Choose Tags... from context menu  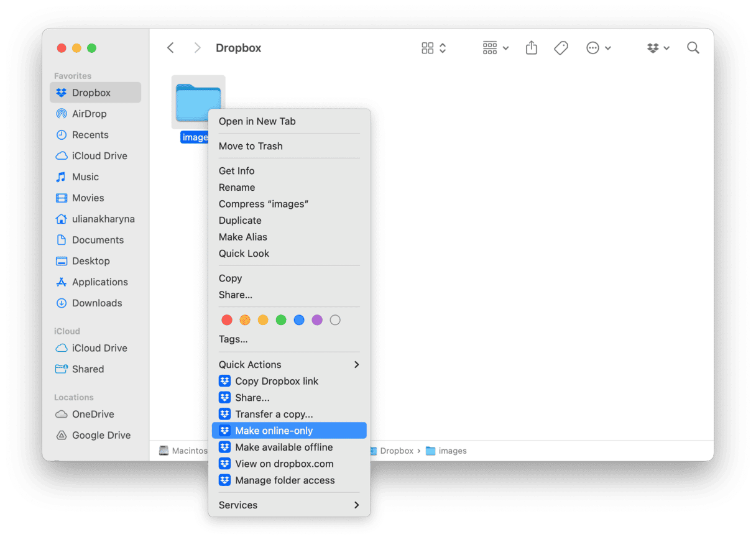point(289,339)
